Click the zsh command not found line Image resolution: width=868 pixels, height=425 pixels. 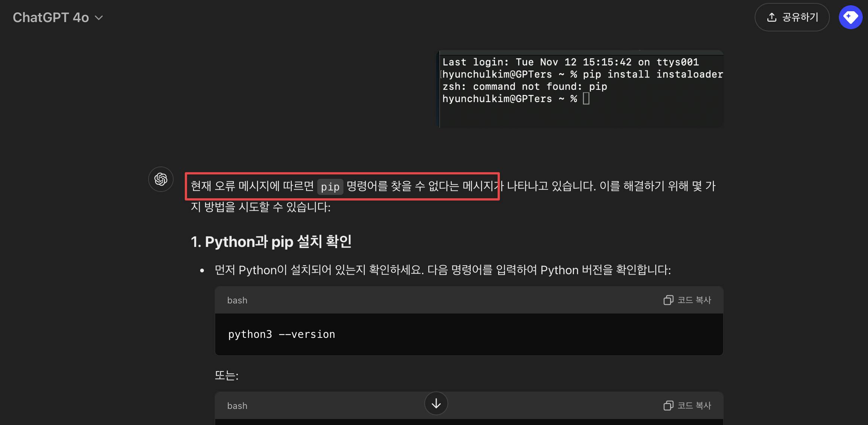[x=525, y=86]
